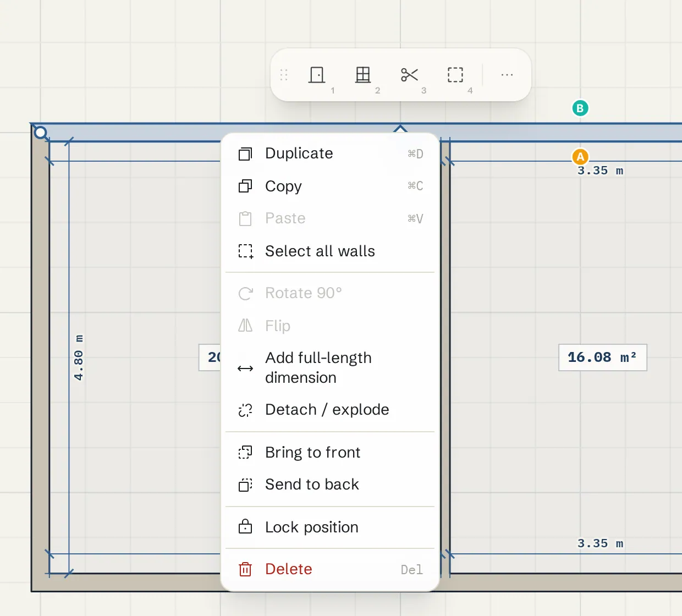Choose Bring to front

tap(330, 452)
